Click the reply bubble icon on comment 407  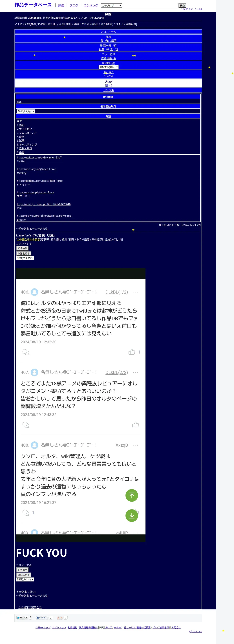[x=26, y=425]
